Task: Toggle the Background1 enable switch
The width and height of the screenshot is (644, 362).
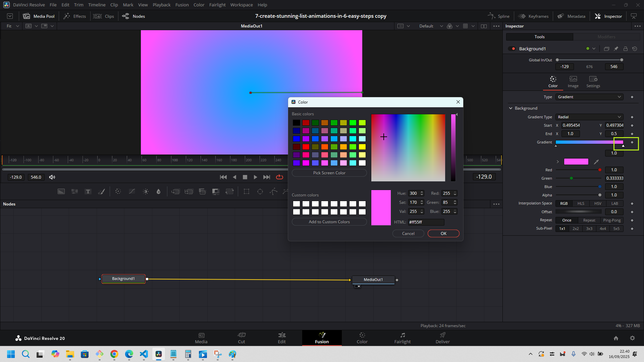Action: click(512, 49)
